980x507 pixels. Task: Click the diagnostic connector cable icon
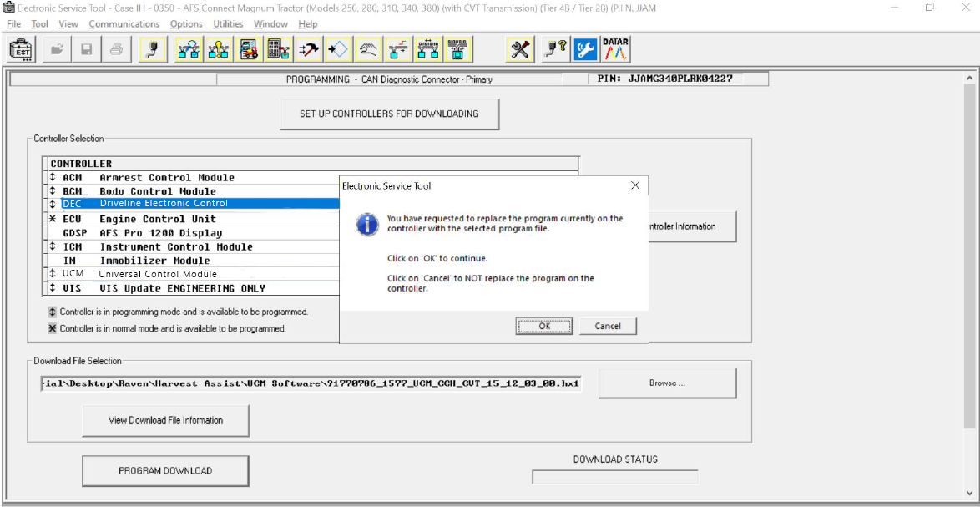point(152,49)
